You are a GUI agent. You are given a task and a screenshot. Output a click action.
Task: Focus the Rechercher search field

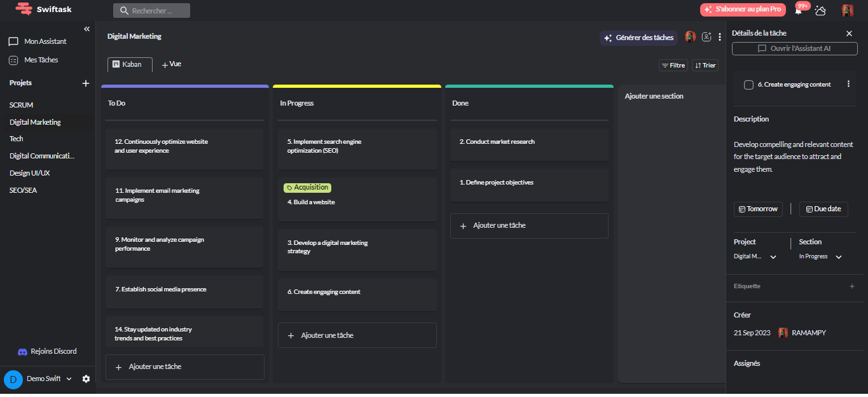[153, 11]
